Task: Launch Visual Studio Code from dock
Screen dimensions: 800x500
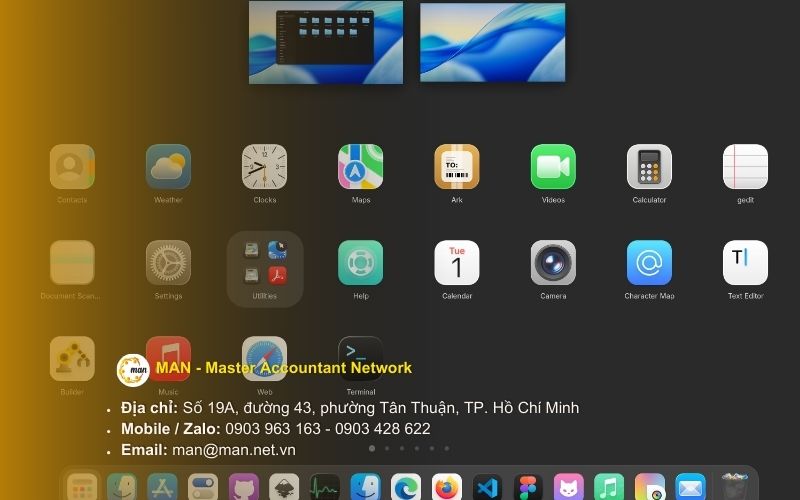Action: [x=487, y=487]
